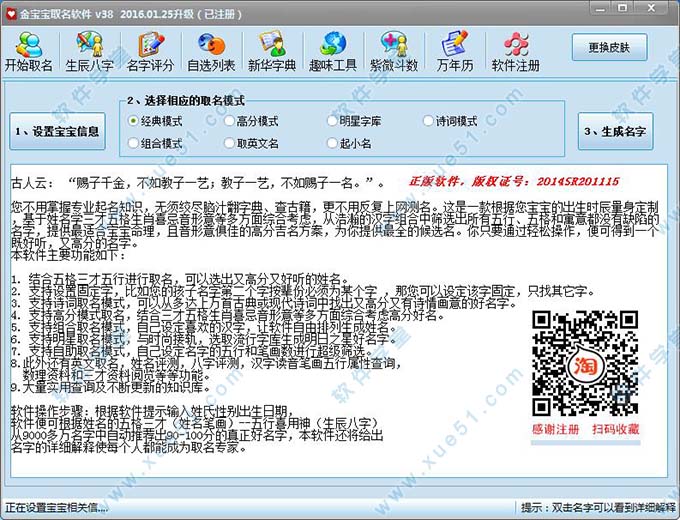Click the Taobao QR code image
This screenshot has height=520, width=680.
[585, 363]
